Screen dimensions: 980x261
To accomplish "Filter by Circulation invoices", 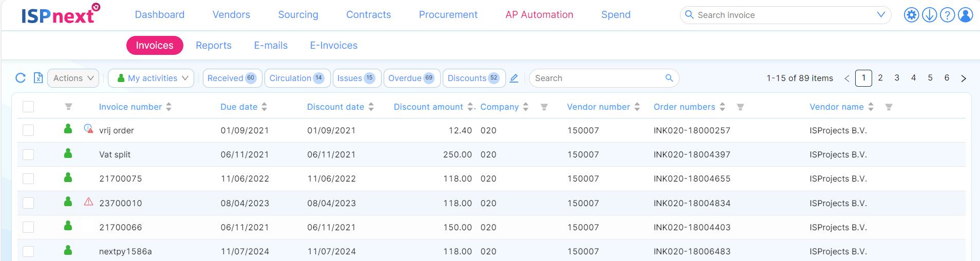I will (297, 78).
